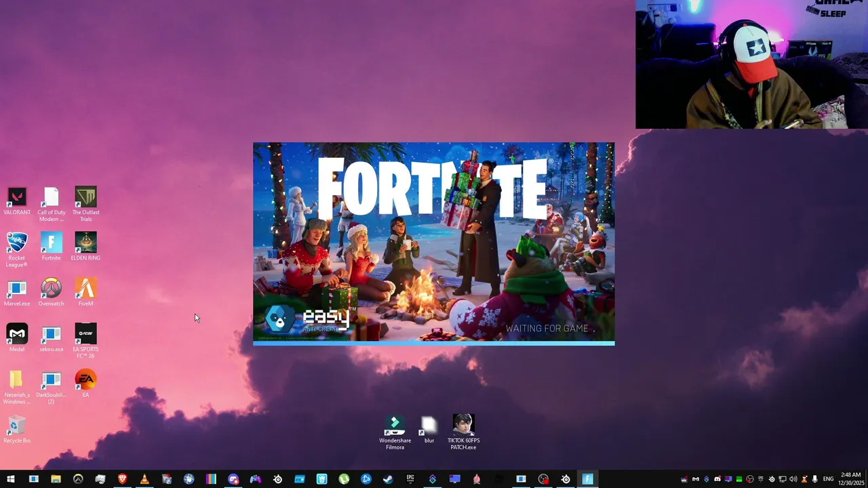Click the webcam overlay feed

coord(751,64)
